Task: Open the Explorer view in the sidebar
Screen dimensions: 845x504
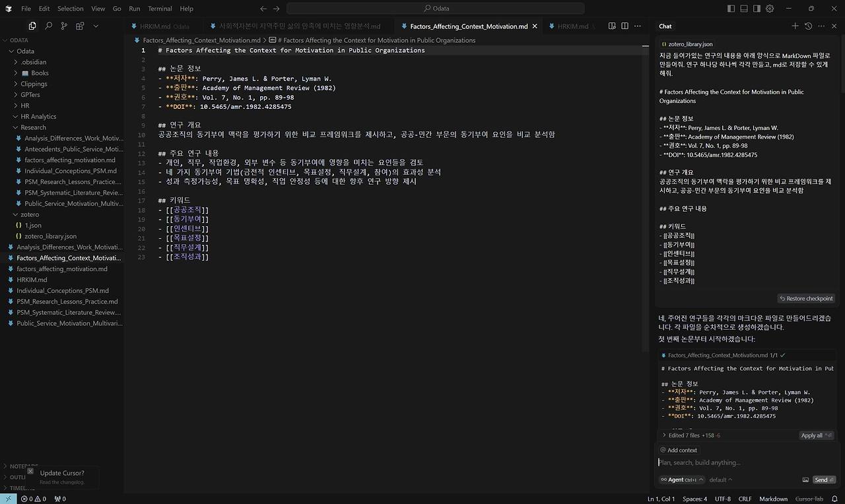Action: click(32, 26)
